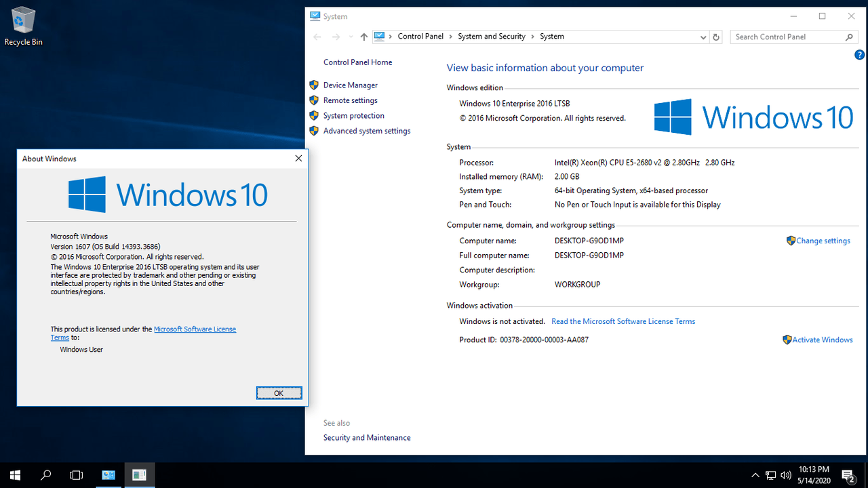Click Change settings link
This screenshot has height=488, width=868.
click(x=823, y=241)
